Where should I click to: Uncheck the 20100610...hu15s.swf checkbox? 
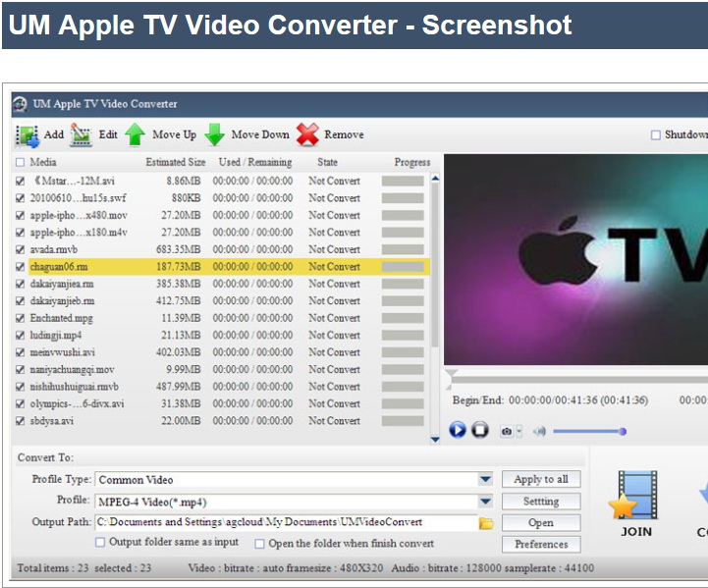click(20, 198)
